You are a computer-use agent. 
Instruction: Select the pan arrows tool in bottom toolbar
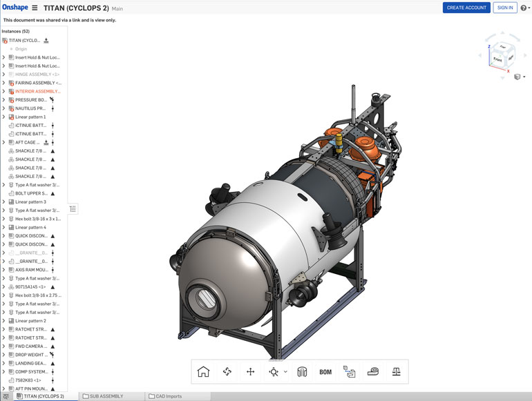pyautogui.click(x=251, y=372)
